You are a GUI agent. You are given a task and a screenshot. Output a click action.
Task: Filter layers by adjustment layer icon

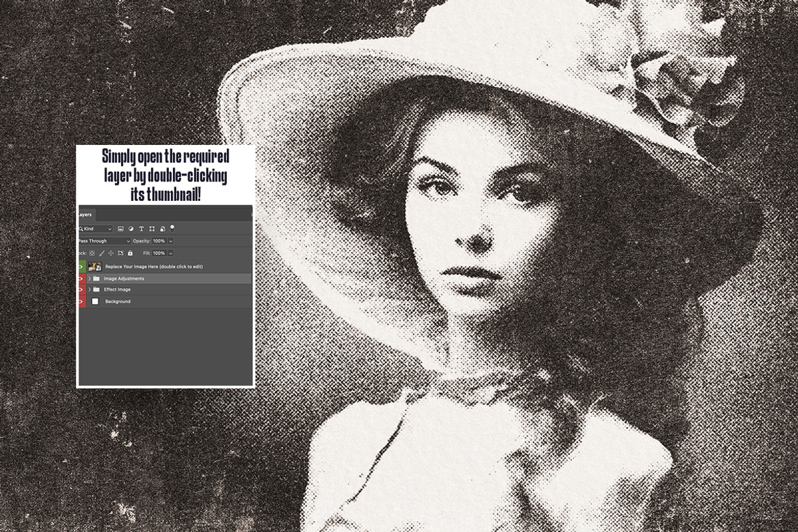coord(131,229)
